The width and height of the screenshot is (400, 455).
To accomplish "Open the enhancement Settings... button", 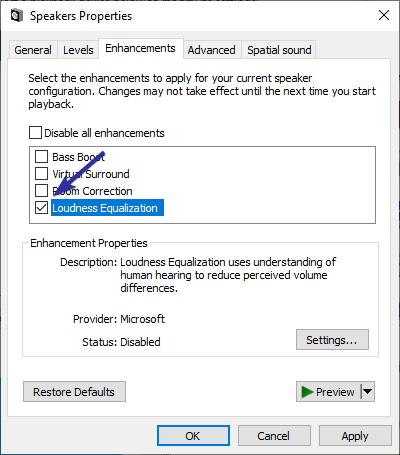I will click(x=332, y=340).
